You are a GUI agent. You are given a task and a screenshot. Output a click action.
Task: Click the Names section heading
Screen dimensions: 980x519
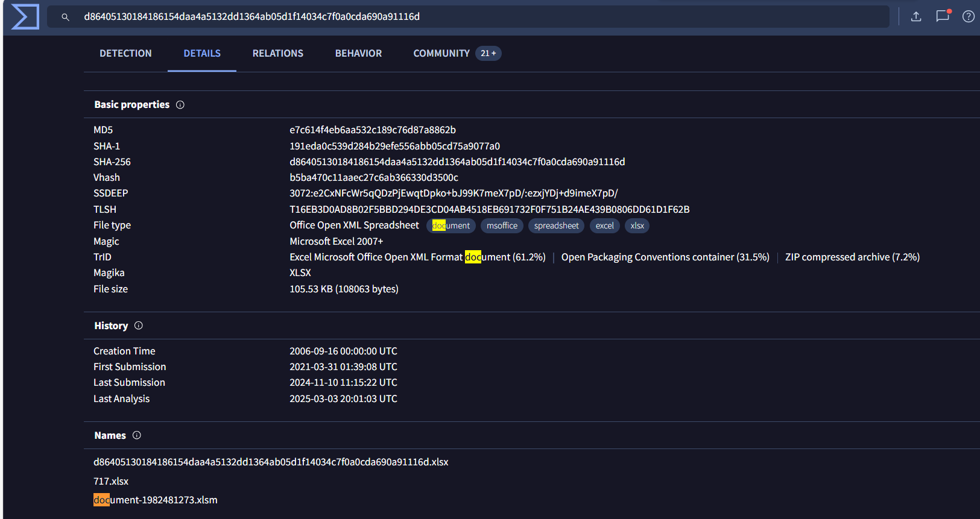[x=110, y=435]
